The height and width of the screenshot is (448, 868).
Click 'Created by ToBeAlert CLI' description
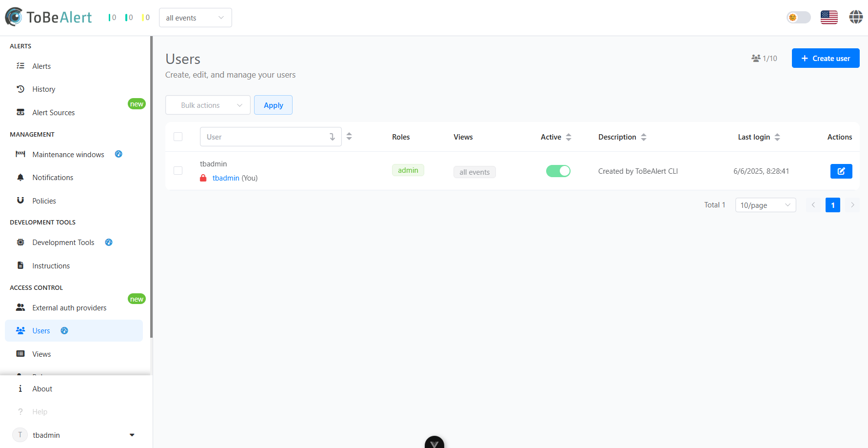click(638, 171)
